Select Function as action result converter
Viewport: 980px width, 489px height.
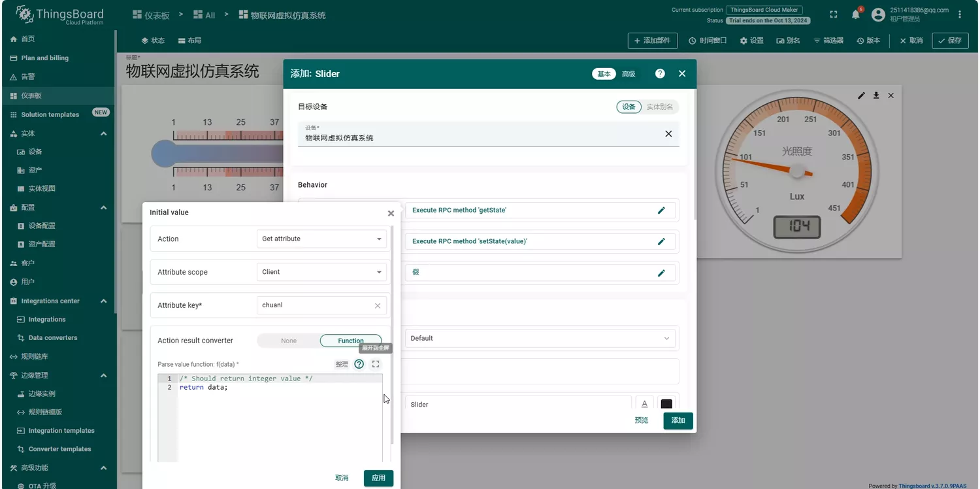351,341
